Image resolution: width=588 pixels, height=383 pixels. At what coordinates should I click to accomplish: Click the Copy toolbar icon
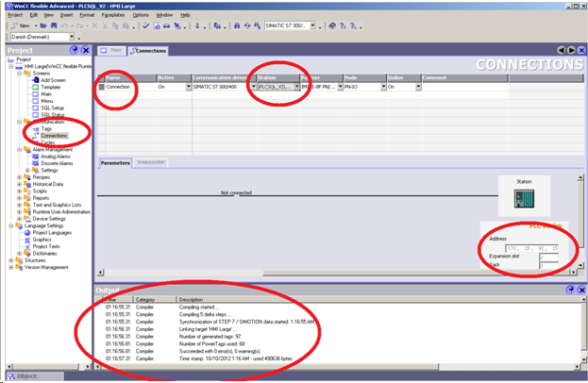click(x=115, y=25)
